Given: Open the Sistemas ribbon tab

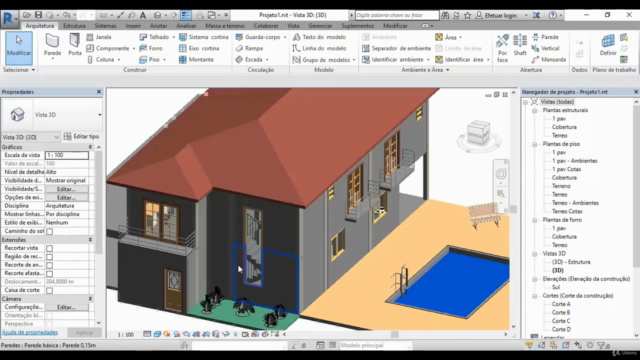Looking at the screenshot, I should click(105, 26).
